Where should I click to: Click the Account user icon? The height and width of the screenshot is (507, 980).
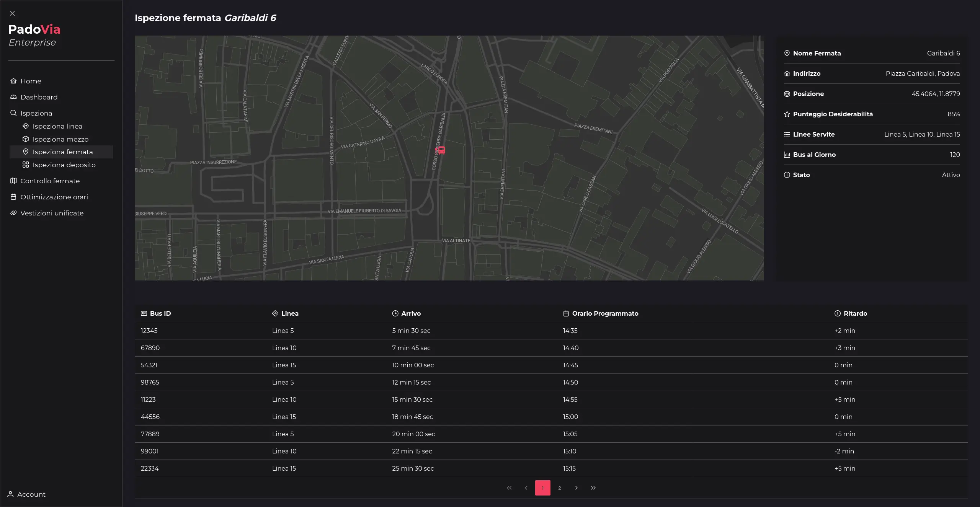coord(11,494)
